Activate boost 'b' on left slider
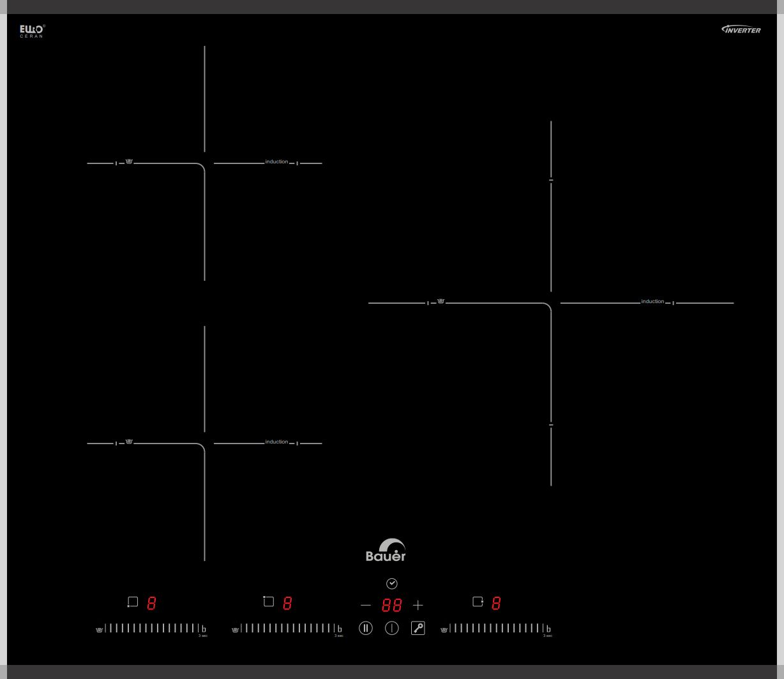784x679 pixels. coord(204,629)
